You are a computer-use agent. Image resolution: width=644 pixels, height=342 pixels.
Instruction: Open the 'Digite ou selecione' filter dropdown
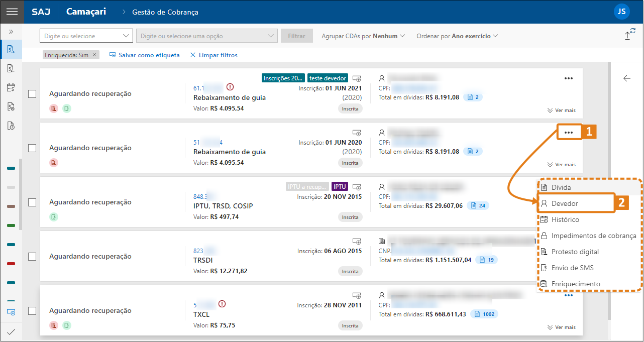point(86,36)
